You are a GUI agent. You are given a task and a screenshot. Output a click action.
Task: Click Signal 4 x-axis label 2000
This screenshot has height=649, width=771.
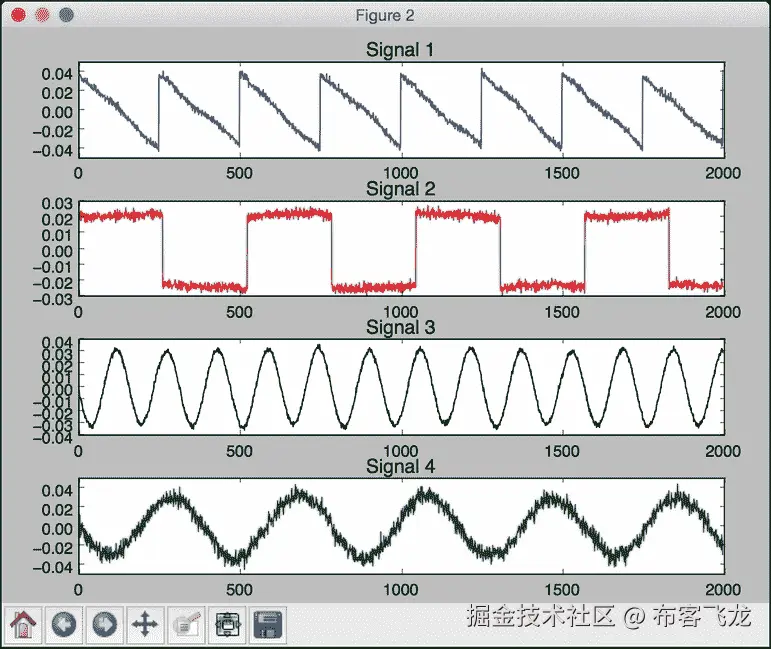(723, 590)
